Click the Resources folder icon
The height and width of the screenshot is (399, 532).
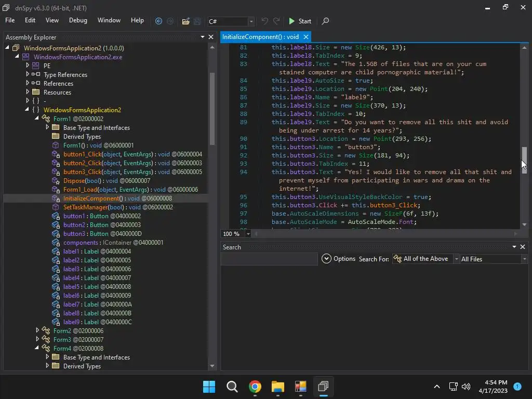[x=36, y=92]
